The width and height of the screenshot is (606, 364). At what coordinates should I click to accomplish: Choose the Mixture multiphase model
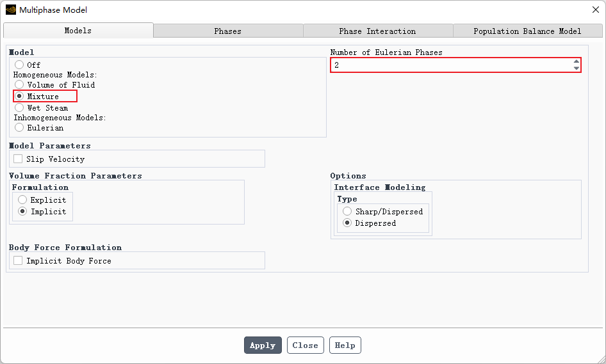19,96
